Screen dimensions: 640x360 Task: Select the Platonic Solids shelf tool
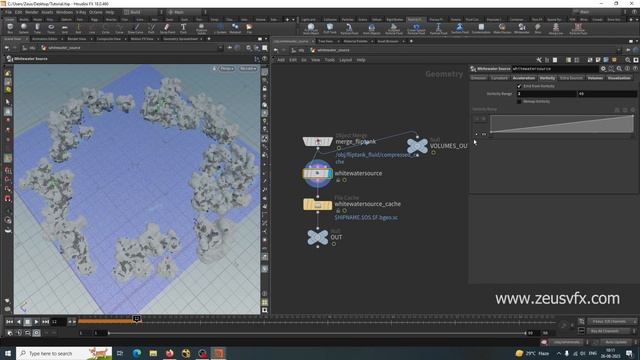click(201, 28)
